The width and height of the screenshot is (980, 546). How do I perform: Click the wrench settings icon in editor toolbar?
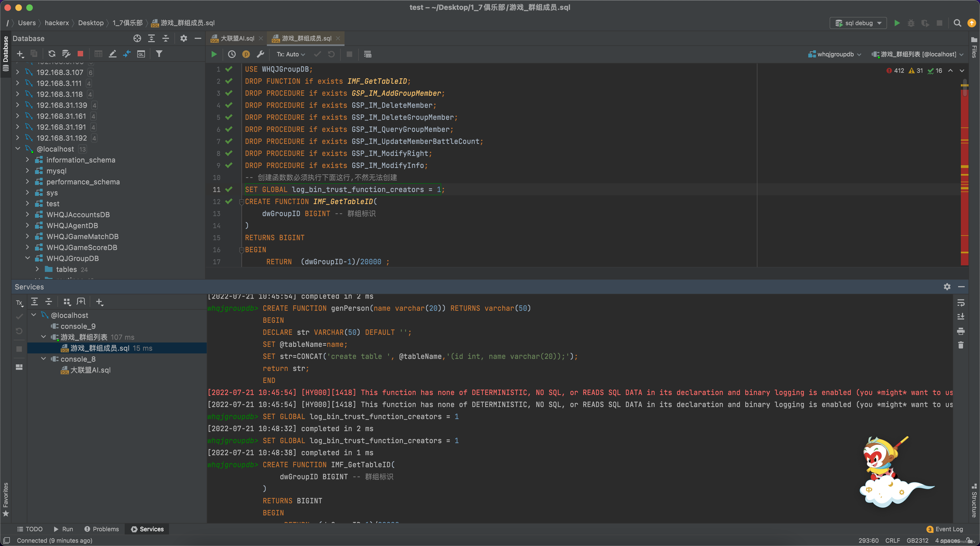[x=261, y=54]
